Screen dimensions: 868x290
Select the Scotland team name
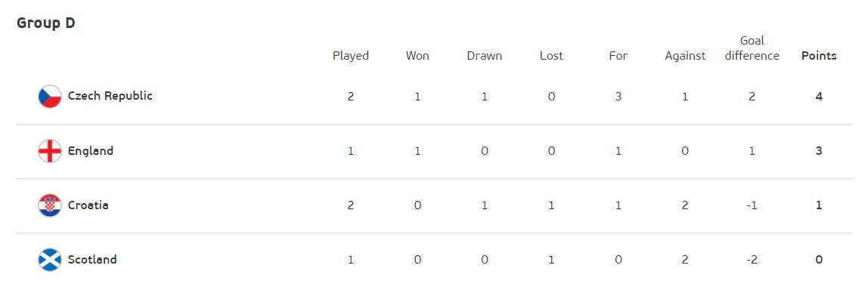pyautogui.click(x=92, y=259)
